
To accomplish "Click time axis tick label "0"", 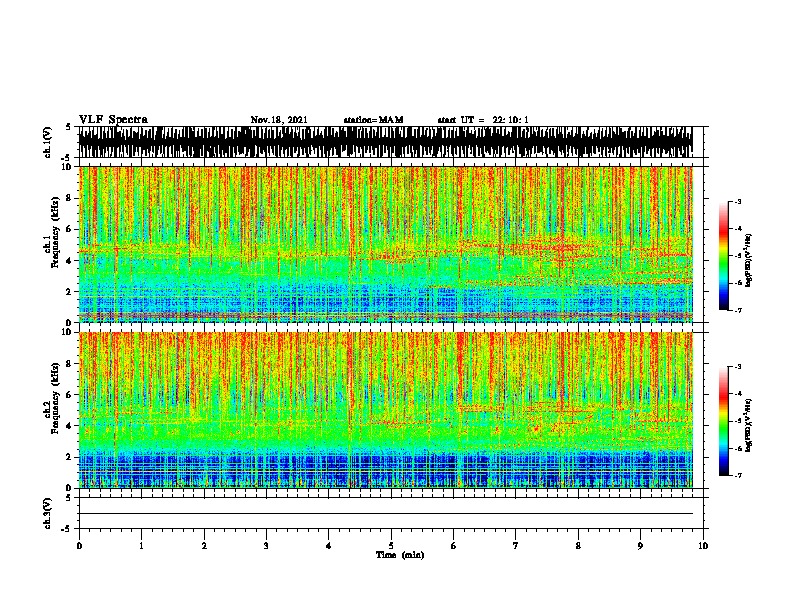I will point(79,546).
